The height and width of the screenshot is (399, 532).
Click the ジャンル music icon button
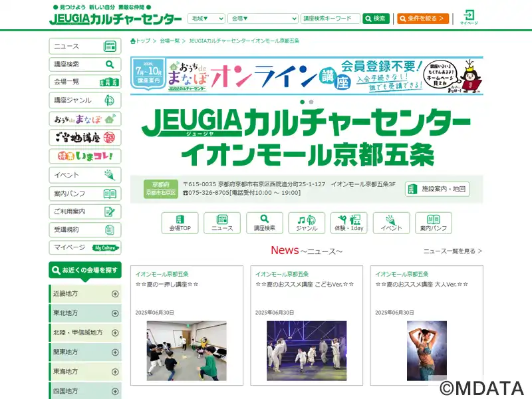click(x=307, y=223)
